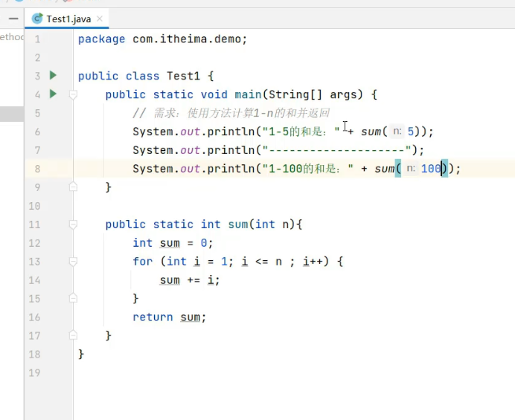Click the argument 100 on line 8
This screenshot has width=515, height=420.
click(431, 169)
